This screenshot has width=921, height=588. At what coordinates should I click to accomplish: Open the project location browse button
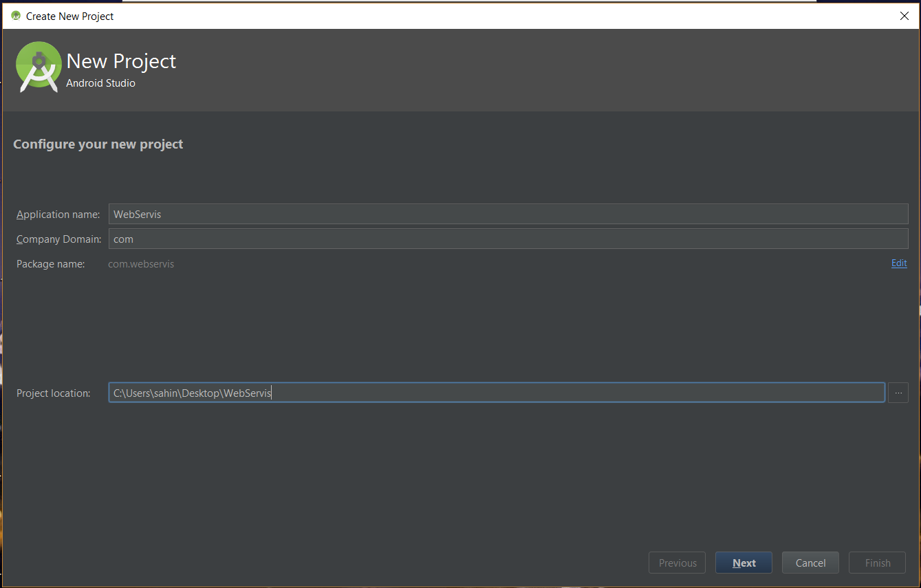[x=898, y=393]
